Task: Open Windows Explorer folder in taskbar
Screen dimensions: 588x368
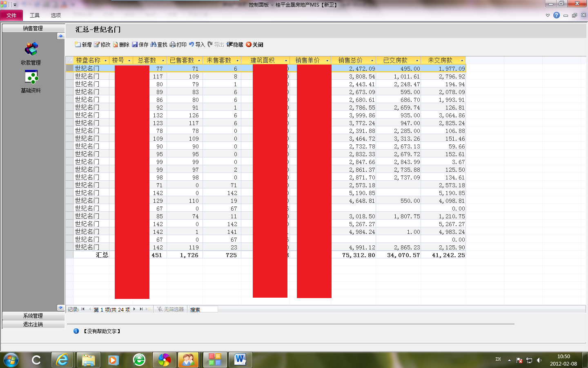Action: pyautogui.click(x=88, y=360)
